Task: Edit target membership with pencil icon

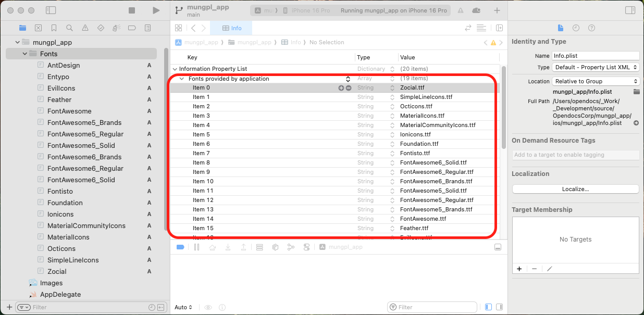Action: [x=549, y=269]
